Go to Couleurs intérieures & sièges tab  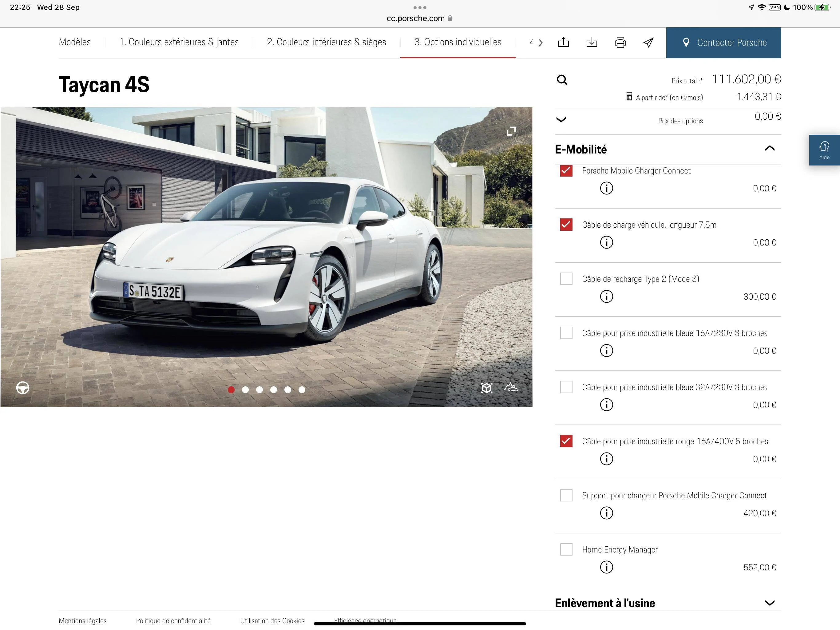[x=326, y=42]
